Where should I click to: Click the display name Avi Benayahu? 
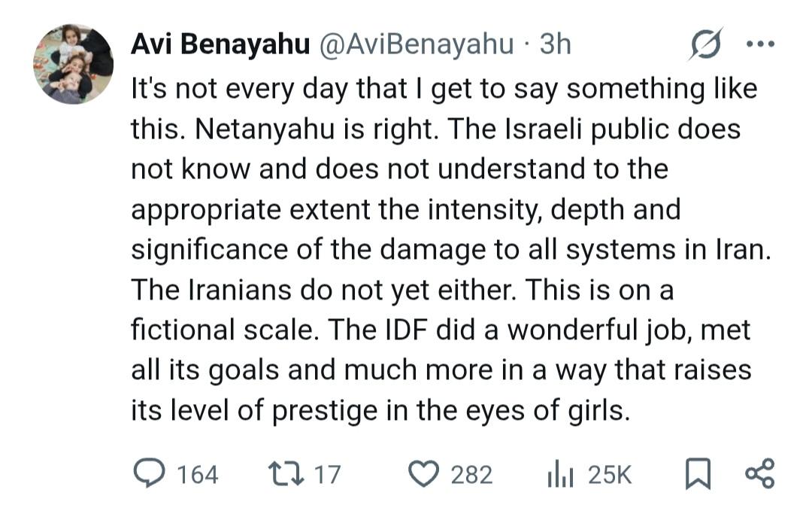pyautogui.click(x=220, y=45)
